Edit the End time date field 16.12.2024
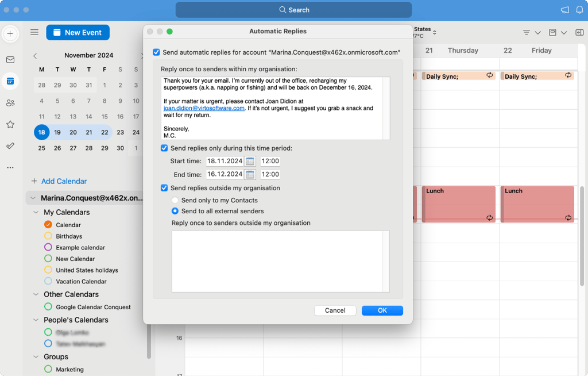 (x=225, y=174)
